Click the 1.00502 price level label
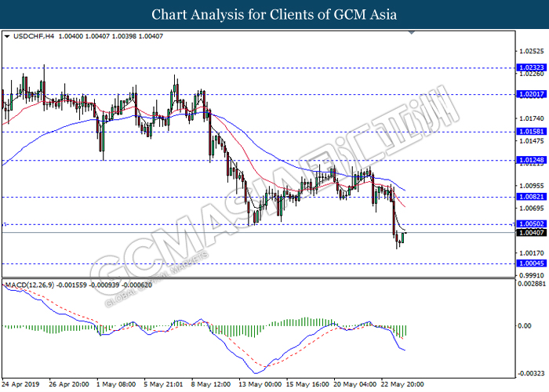The width and height of the screenshot is (549, 392). [x=532, y=224]
